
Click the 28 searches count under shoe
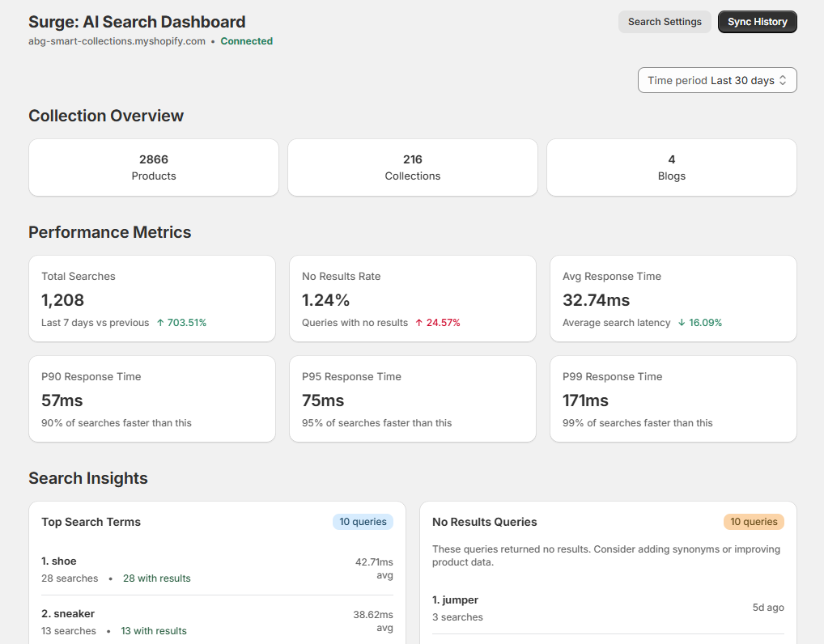click(70, 578)
